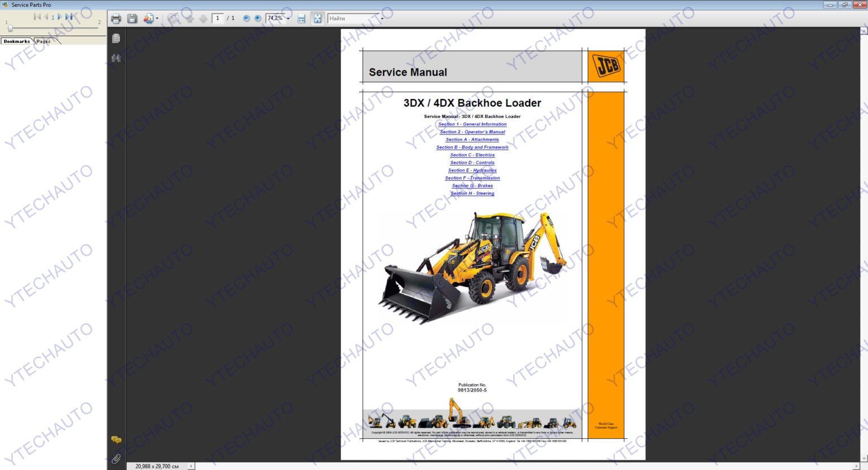The height and width of the screenshot is (470, 868).
Task: Click the last page navigation arrow
Action: click(69, 17)
